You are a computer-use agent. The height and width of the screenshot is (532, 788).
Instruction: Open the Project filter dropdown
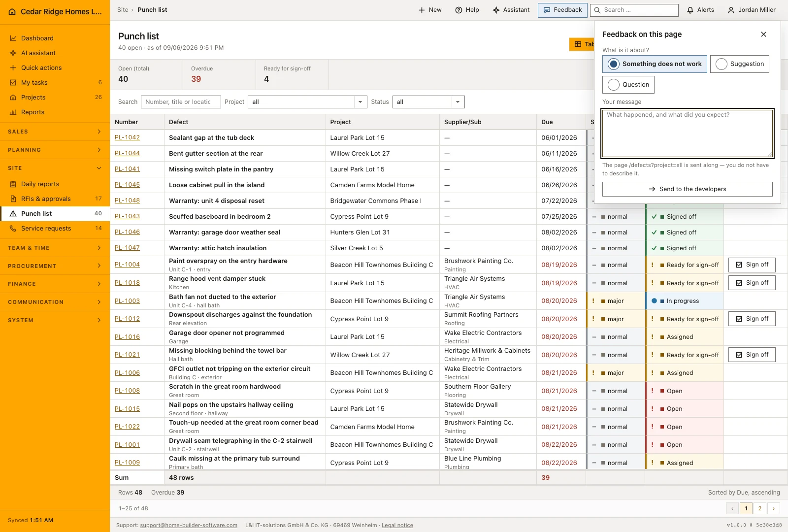click(307, 102)
